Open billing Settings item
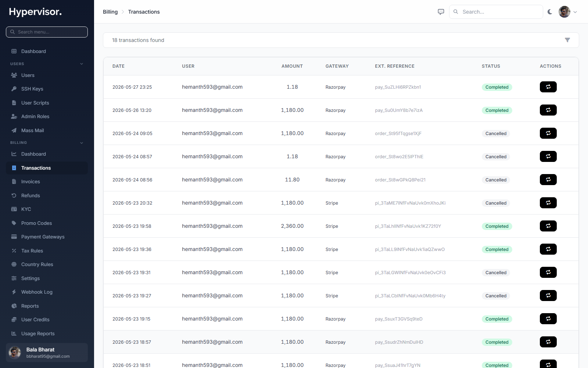The image size is (588, 368). click(x=47, y=278)
